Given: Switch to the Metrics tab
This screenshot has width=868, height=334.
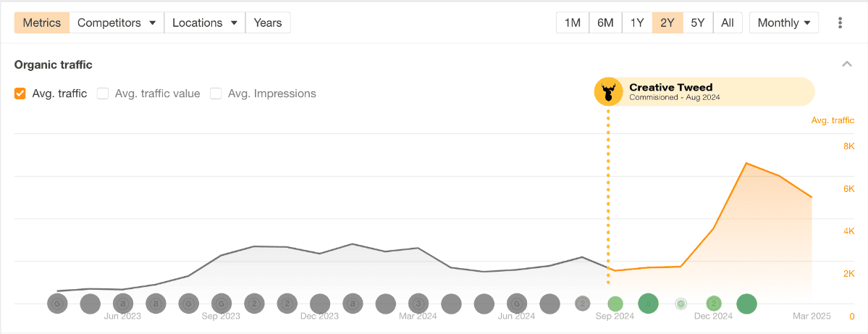Looking at the screenshot, I should [x=42, y=22].
